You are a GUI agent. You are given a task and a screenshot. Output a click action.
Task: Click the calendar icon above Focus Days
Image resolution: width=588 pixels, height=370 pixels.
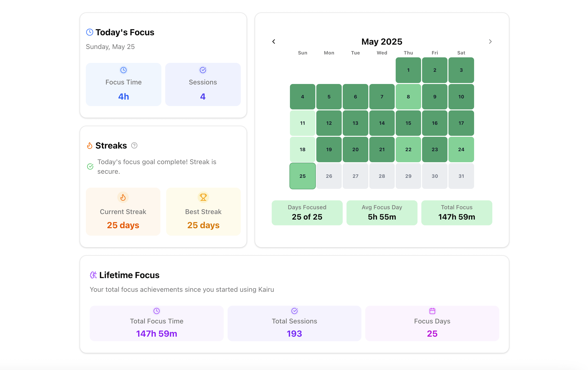click(x=432, y=311)
